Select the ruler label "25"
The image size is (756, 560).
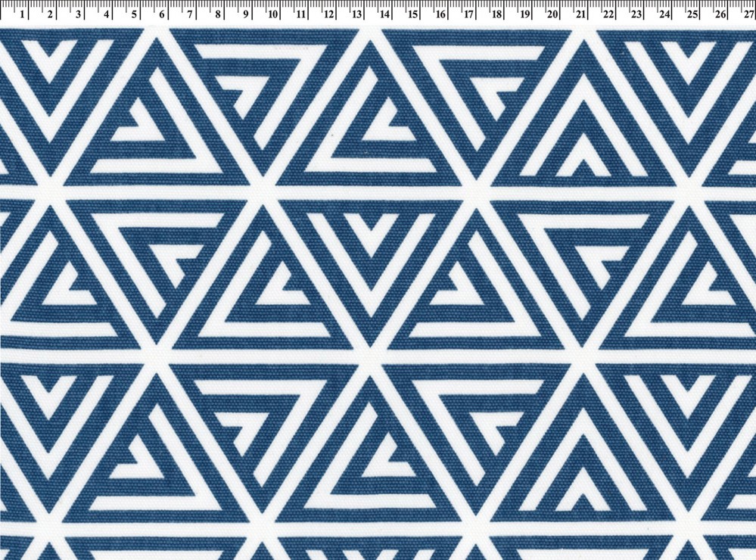click(692, 14)
